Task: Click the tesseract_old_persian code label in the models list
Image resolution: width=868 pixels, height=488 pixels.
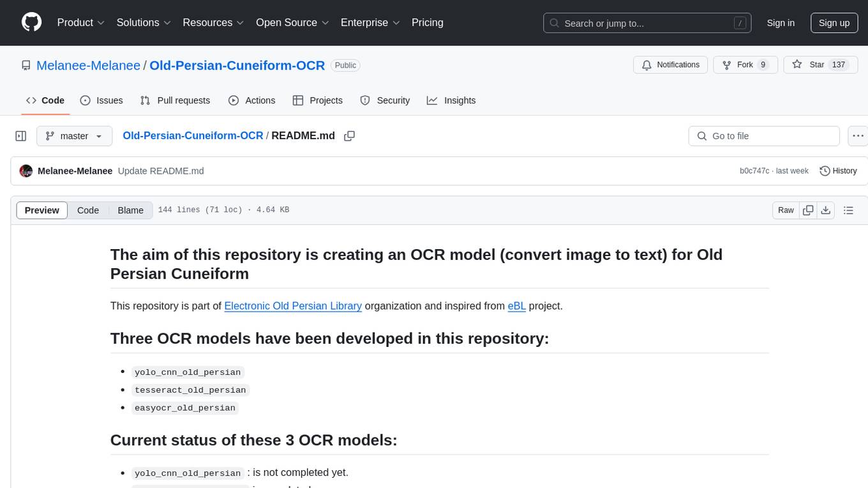Action: [190, 390]
